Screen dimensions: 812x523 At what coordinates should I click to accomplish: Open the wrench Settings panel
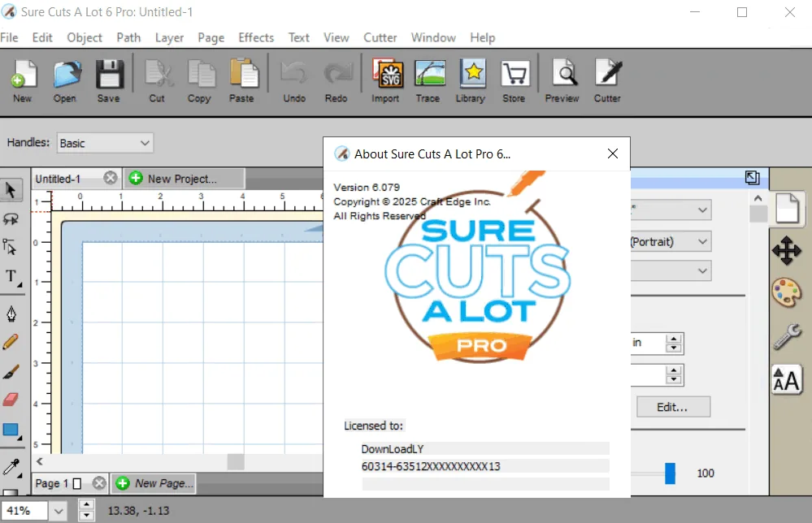click(787, 336)
